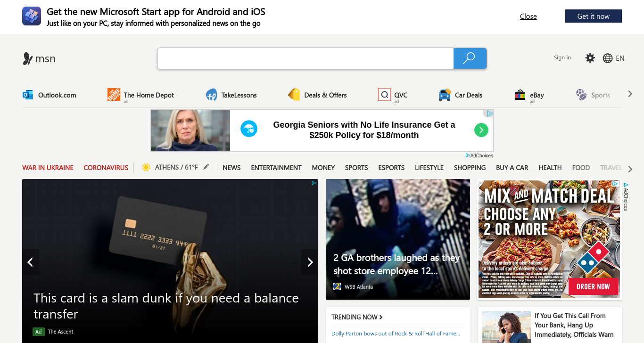Click the AdChoices icon above banner ad
644x343 pixels.
(x=489, y=114)
